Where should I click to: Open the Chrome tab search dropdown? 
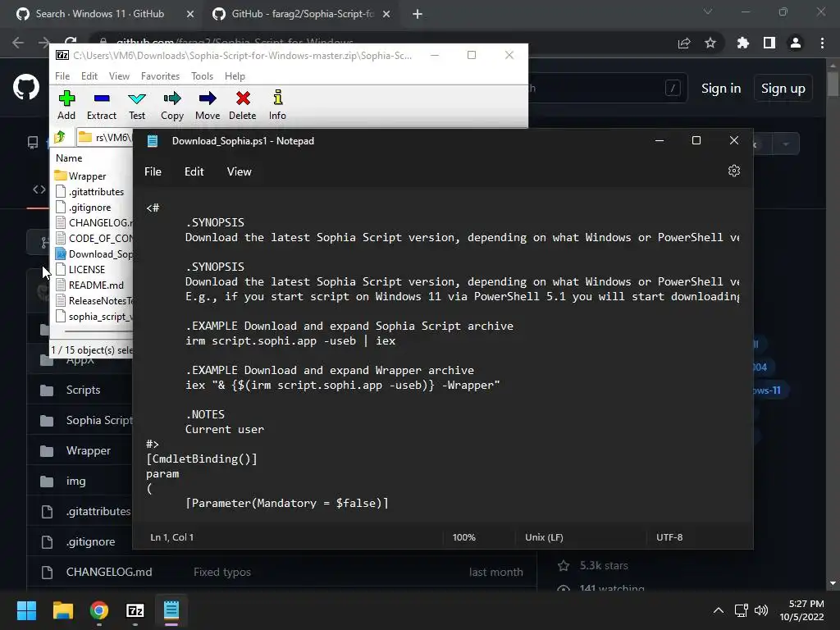pyautogui.click(x=708, y=11)
